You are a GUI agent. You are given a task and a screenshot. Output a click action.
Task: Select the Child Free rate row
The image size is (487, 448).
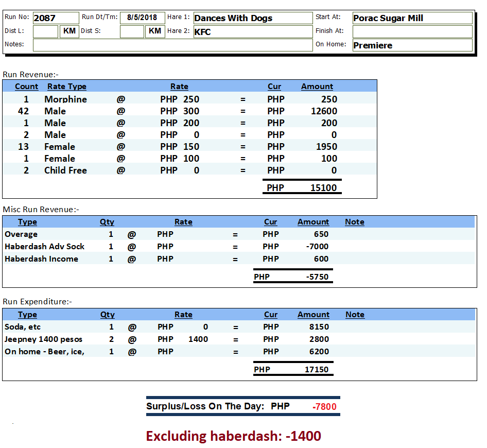[x=65, y=170]
